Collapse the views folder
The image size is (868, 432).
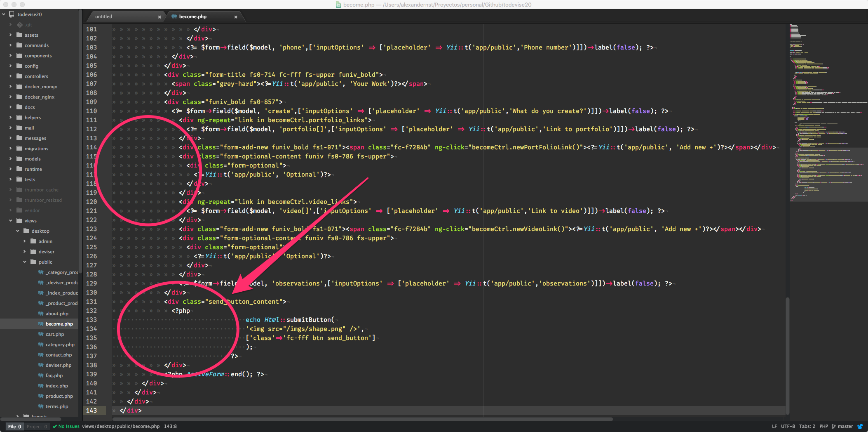point(10,221)
